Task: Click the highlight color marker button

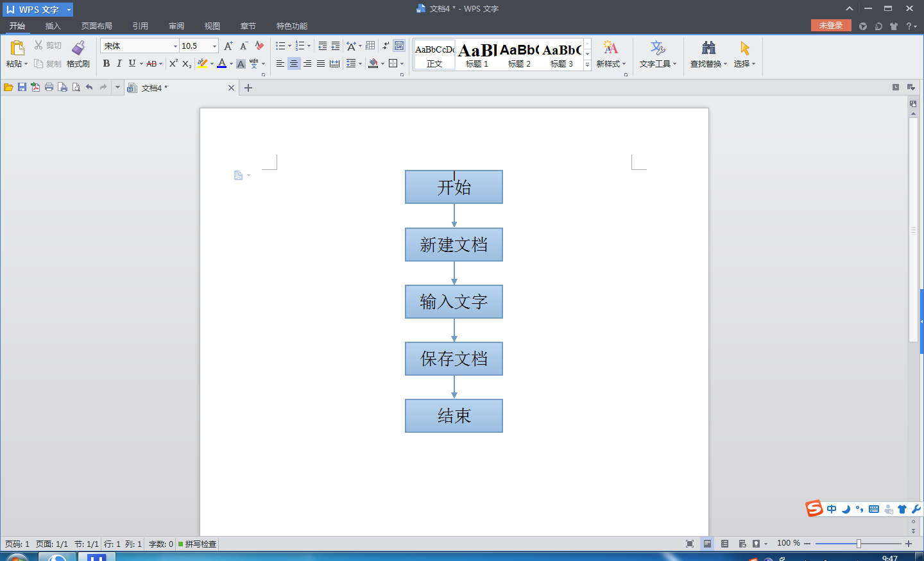Action: (x=203, y=63)
